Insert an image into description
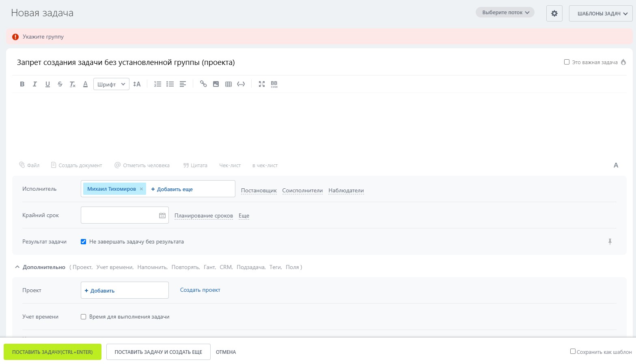Screen dimensions: 636x364 [216, 84]
